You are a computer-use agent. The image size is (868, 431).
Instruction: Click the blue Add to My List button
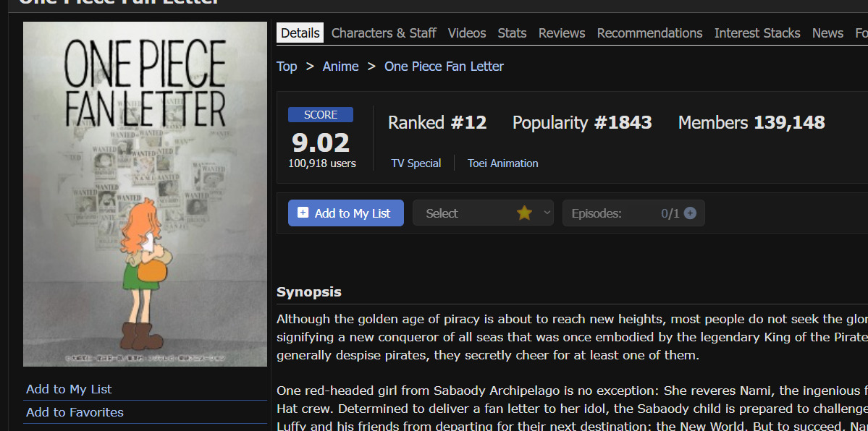click(345, 213)
